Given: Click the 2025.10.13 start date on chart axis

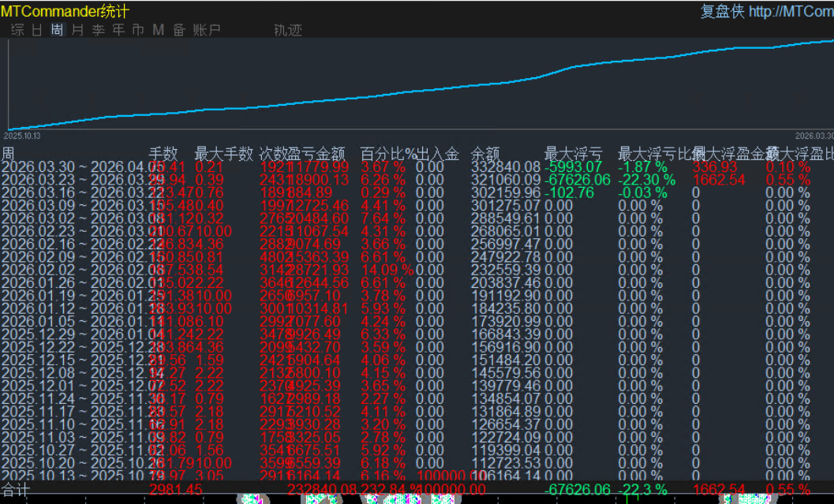Looking at the screenshot, I should click(22, 136).
